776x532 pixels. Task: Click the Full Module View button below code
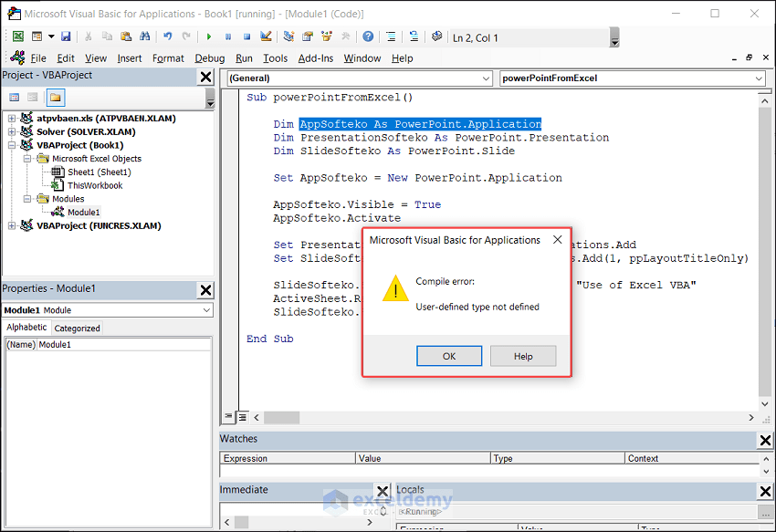point(243,417)
